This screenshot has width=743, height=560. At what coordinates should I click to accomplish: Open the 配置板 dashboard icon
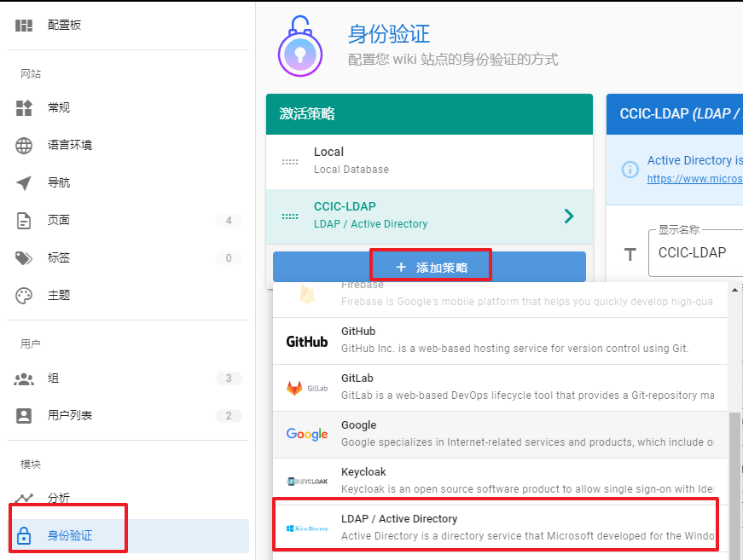click(23, 25)
